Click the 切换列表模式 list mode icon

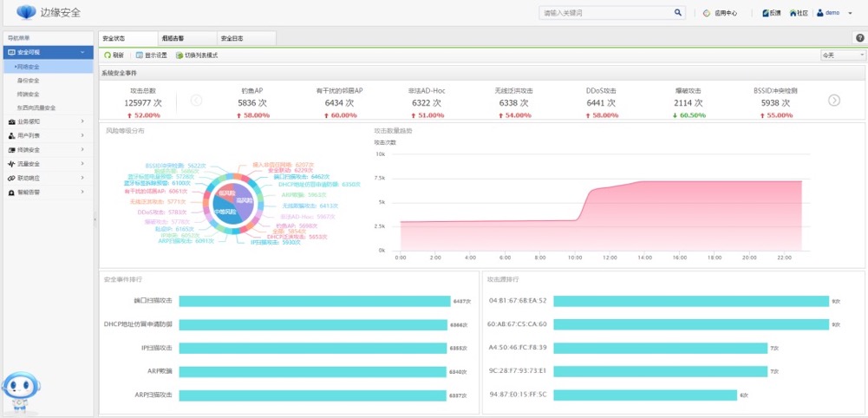point(179,56)
